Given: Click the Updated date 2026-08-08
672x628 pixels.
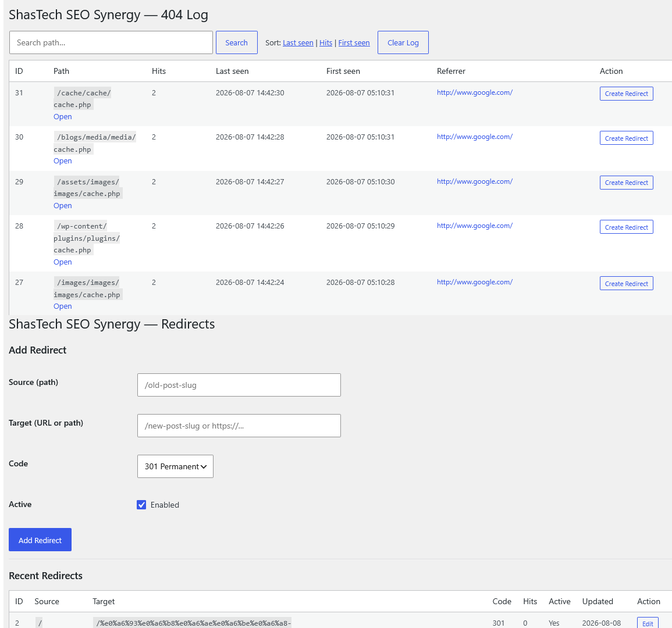Looking at the screenshot, I should point(601,623).
